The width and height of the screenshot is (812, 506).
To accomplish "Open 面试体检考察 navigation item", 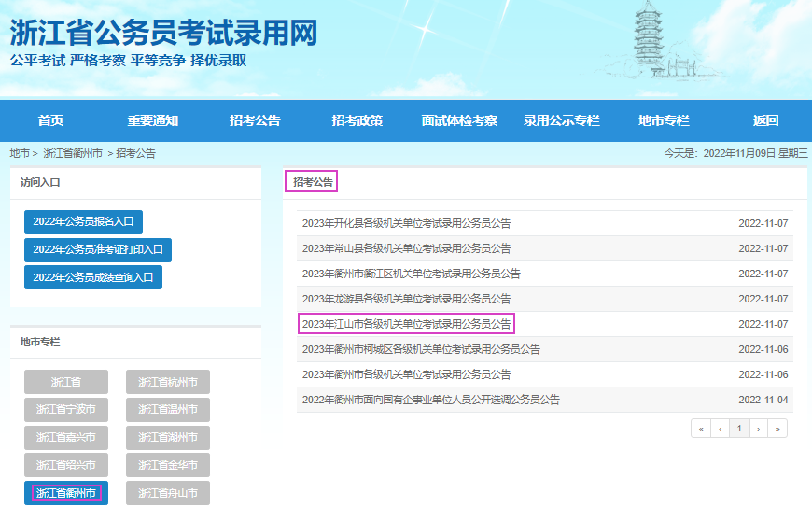I will [x=459, y=121].
